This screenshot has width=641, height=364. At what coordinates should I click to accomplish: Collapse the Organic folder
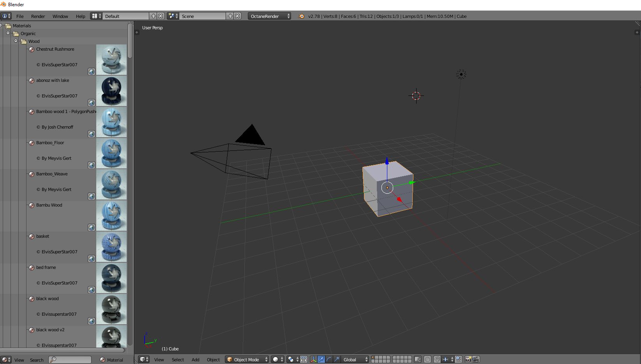click(8, 33)
